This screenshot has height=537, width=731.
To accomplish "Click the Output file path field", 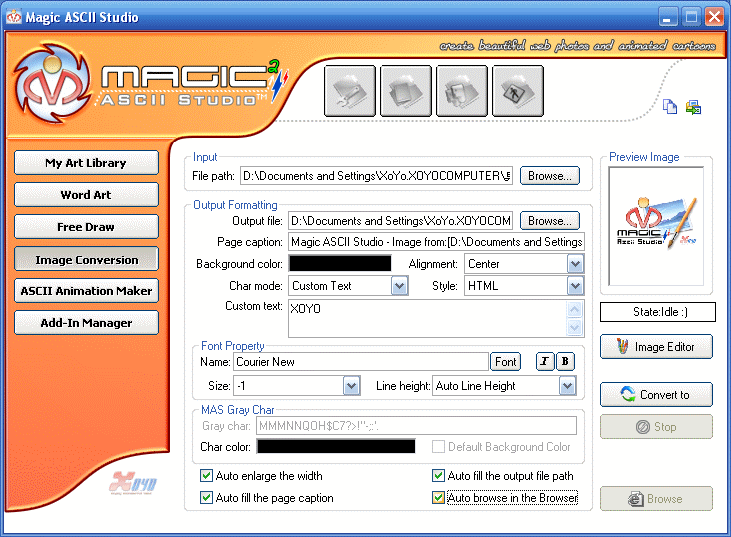I will tap(400, 220).
